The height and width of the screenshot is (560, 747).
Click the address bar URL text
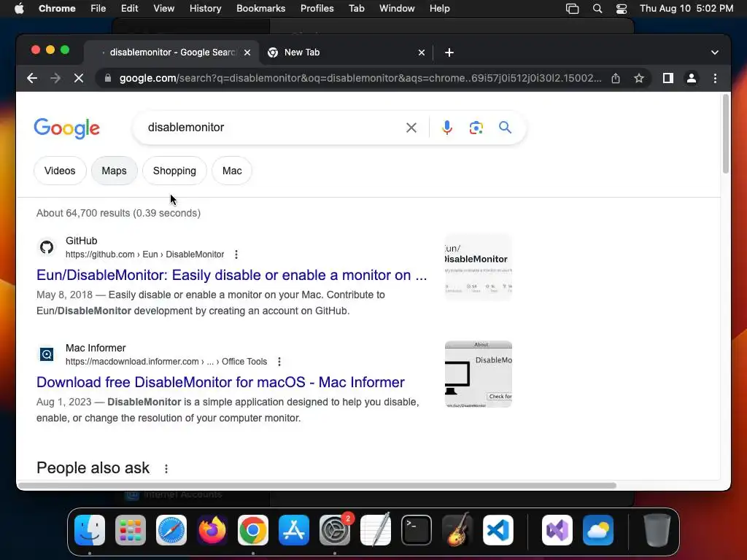pos(360,78)
